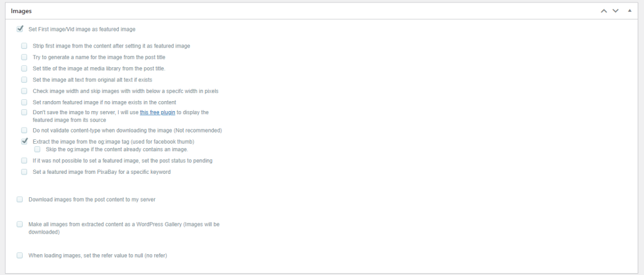Enable Set title of image at media library
This screenshot has height=275, width=644.
[25, 68]
